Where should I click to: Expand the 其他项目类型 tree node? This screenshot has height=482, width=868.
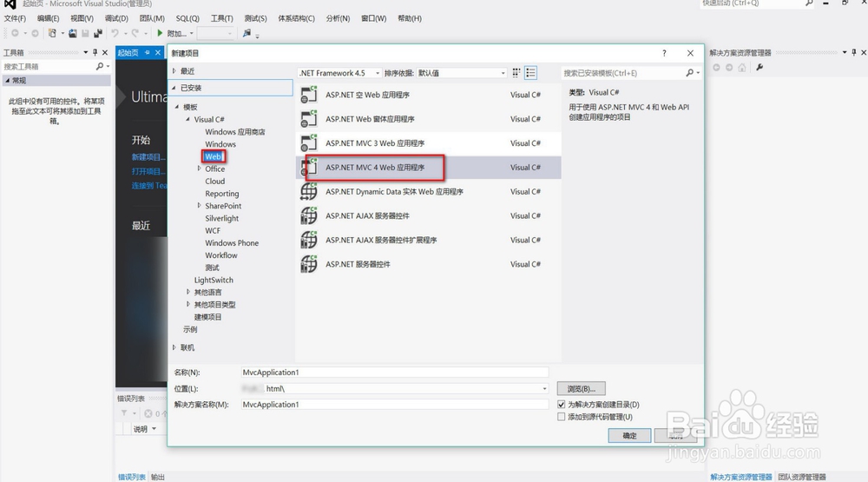click(188, 304)
